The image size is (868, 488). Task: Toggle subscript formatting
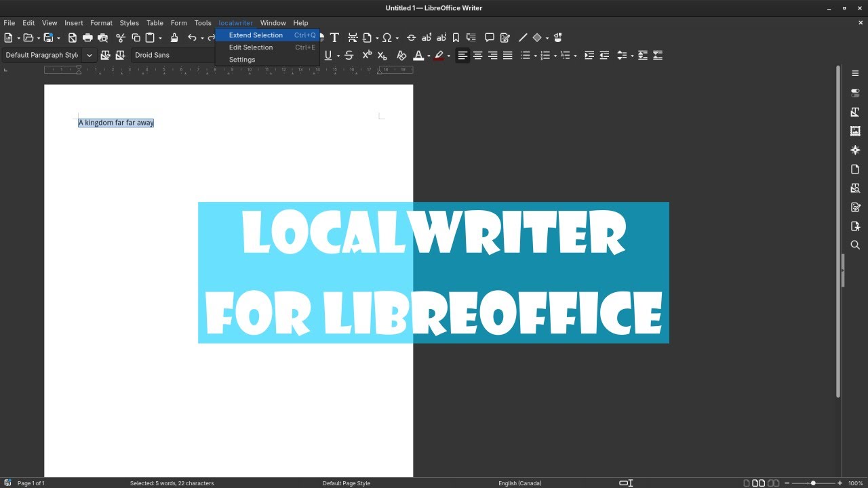click(382, 56)
